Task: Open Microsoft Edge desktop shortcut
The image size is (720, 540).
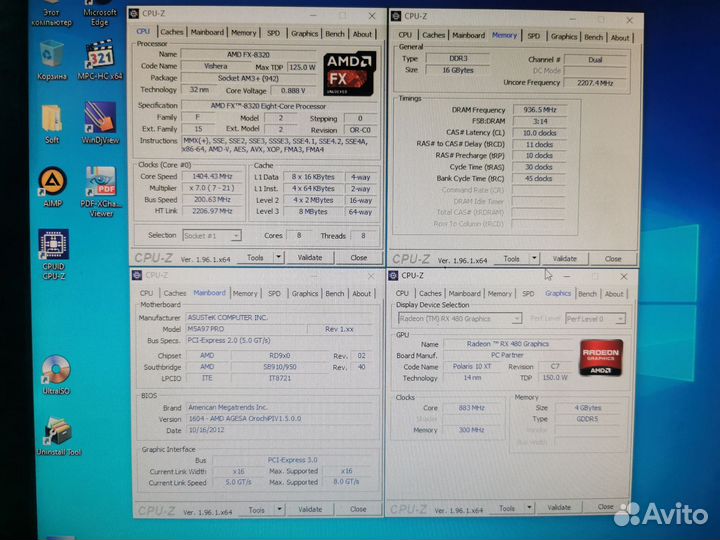Action: point(100,14)
